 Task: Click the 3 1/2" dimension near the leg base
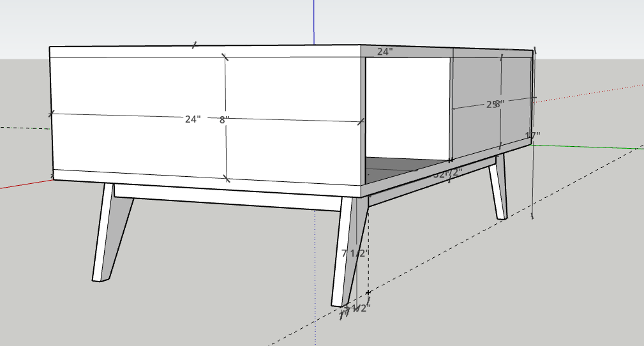tap(357, 308)
